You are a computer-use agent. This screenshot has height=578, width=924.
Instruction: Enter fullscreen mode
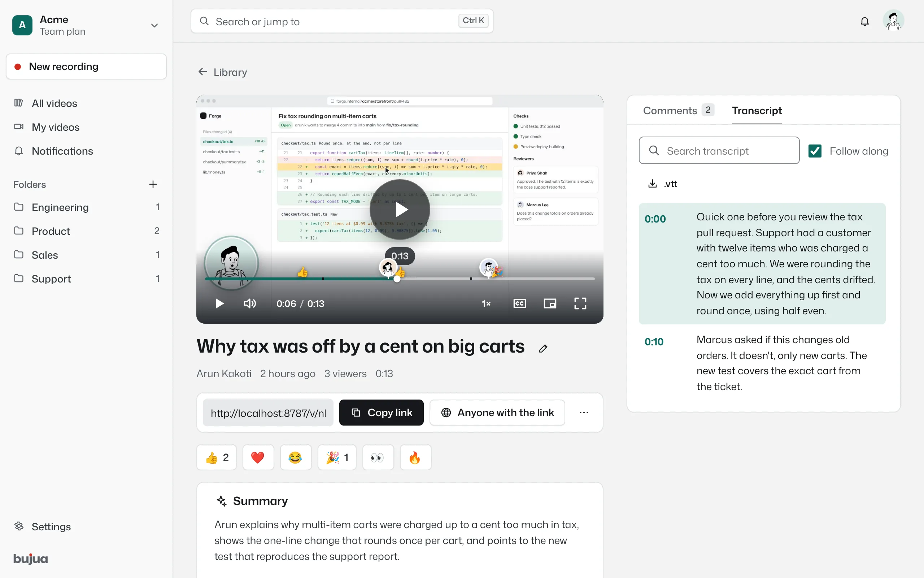[580, 303]
